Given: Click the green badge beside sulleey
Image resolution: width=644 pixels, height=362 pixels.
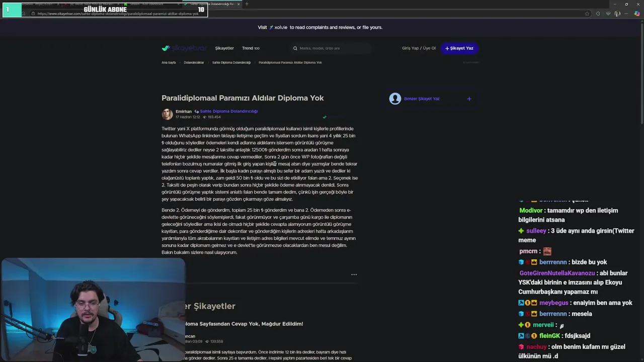Looking at the screenshot, I should 522,231.
